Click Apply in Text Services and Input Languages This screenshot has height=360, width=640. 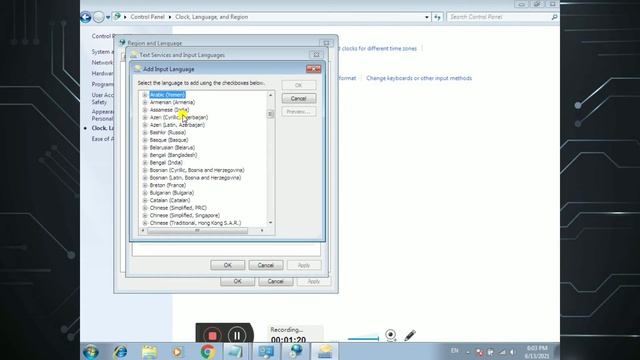[x=304, y=265]
